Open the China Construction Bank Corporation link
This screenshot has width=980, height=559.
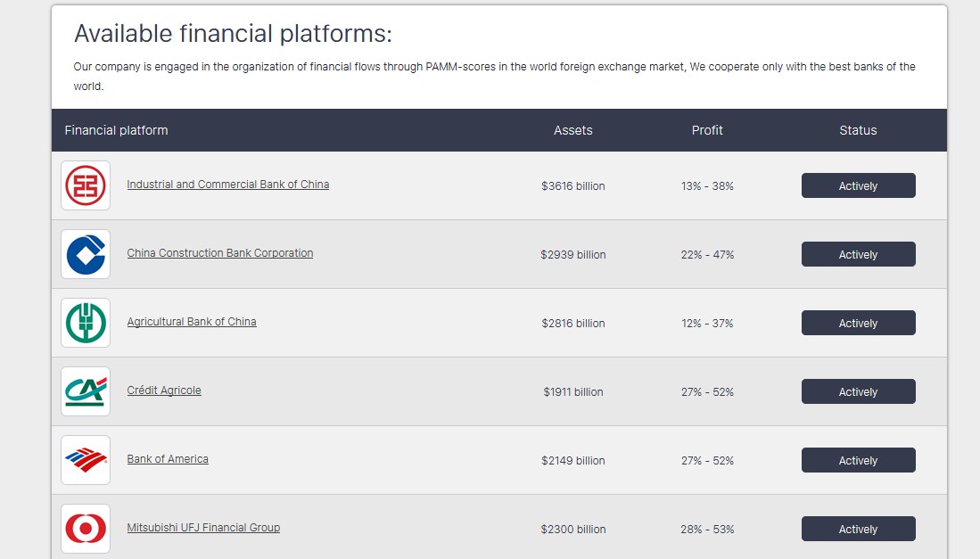219,253
